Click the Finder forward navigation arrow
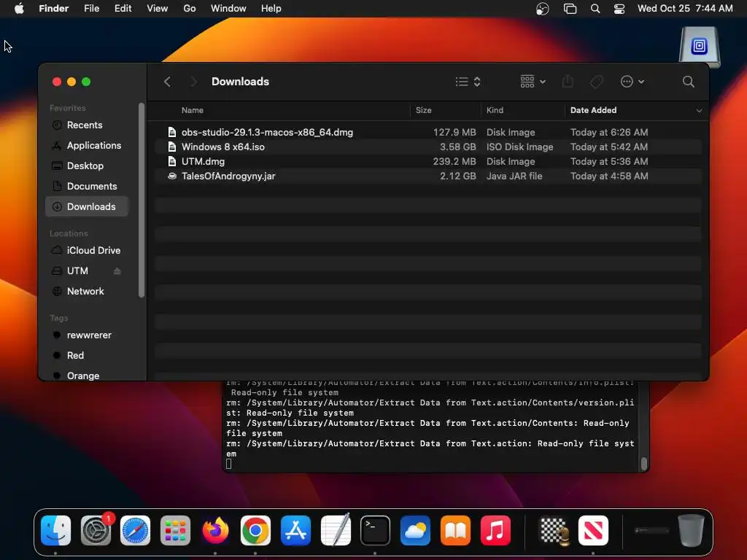Screen dimensions: 747x560 click(x=193, y=82)
